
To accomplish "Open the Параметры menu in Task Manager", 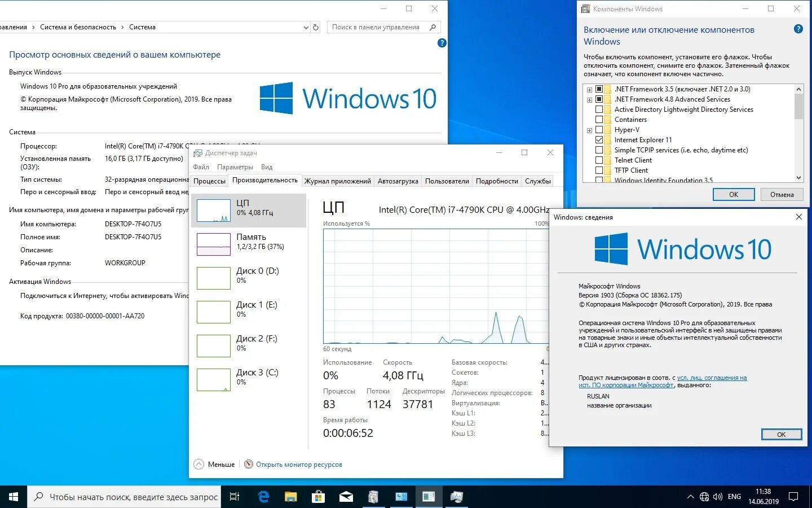I will [235, 167].
